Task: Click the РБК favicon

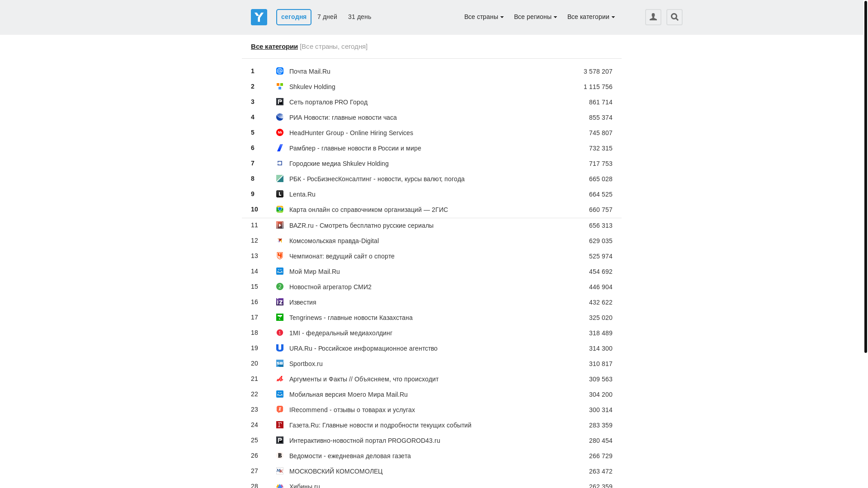Action: coord(280,178)
